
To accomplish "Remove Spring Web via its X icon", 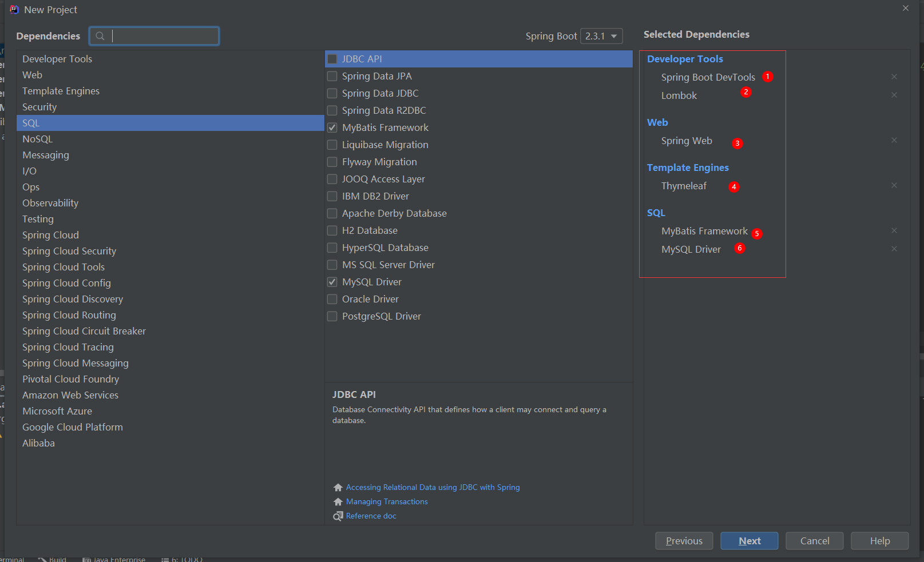I will (894, 140).
